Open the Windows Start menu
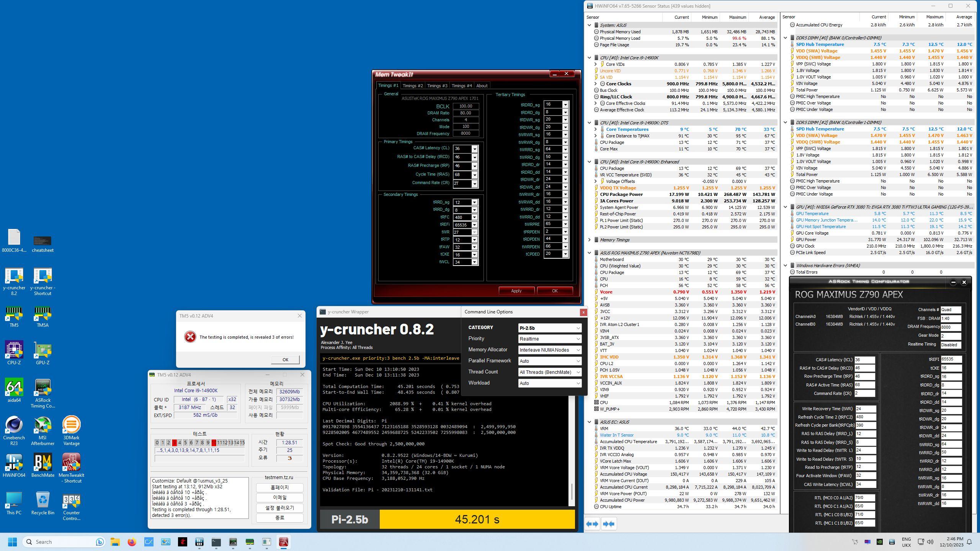The height and width of the screenshot is (551, 980). point(12,542)
